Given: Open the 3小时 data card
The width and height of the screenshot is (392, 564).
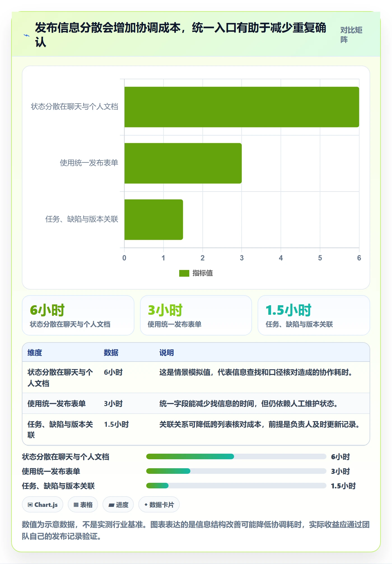Looking at the screenshot, I should [196, 315].
